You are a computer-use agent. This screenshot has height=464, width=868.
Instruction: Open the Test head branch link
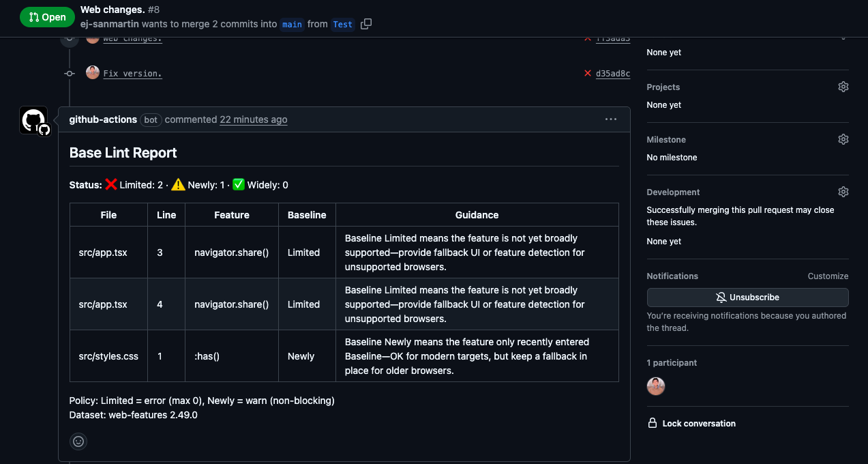pos(342,25)
